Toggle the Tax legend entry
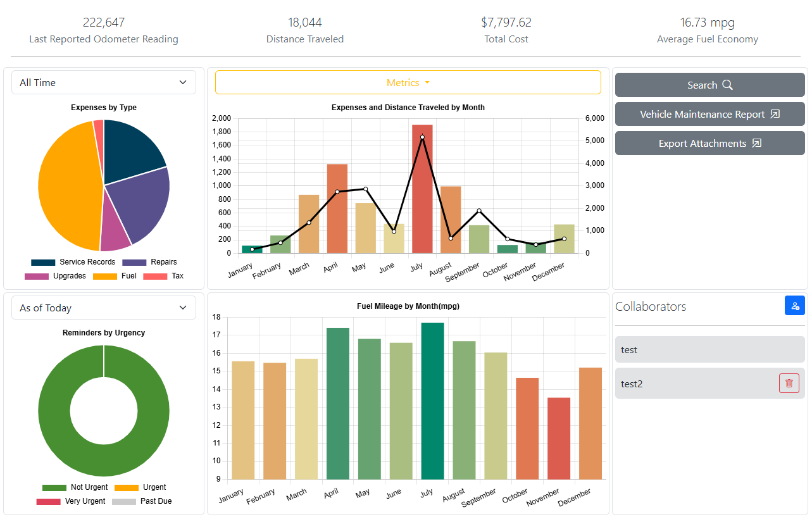 [x=163, y=276]
